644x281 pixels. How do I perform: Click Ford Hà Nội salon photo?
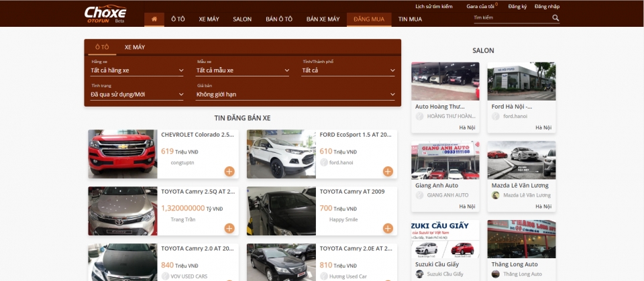pos(522,81)
